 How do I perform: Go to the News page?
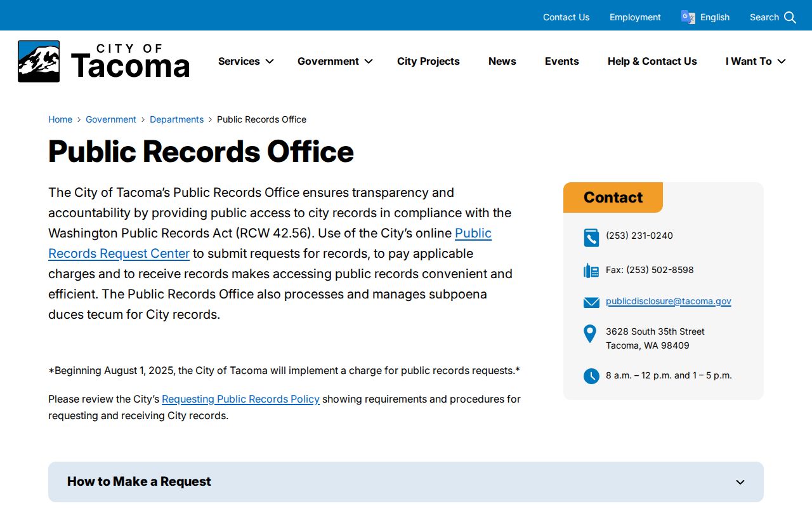click(x=502, y=61)
